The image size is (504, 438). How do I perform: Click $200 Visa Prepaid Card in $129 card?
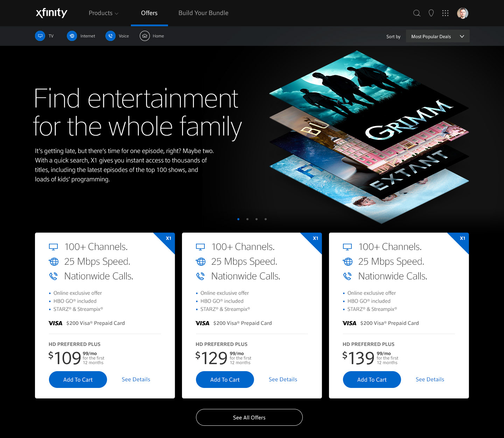click(x=243, y=323)
